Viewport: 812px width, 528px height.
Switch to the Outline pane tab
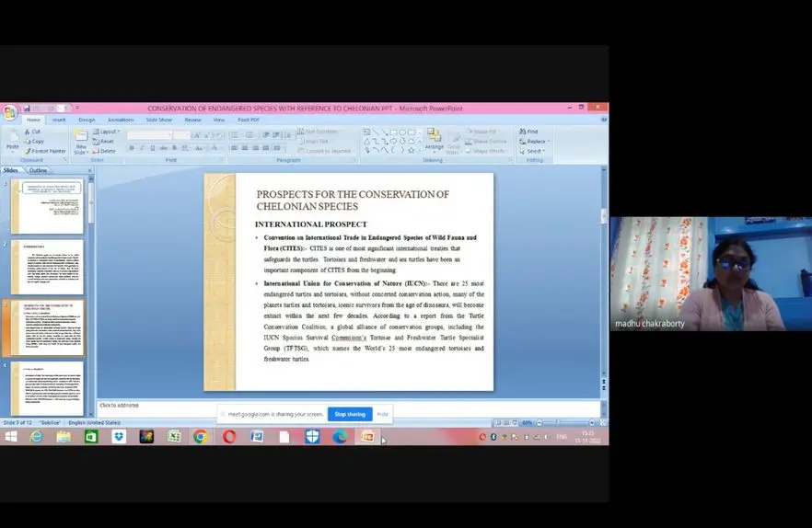coord(38,170)
